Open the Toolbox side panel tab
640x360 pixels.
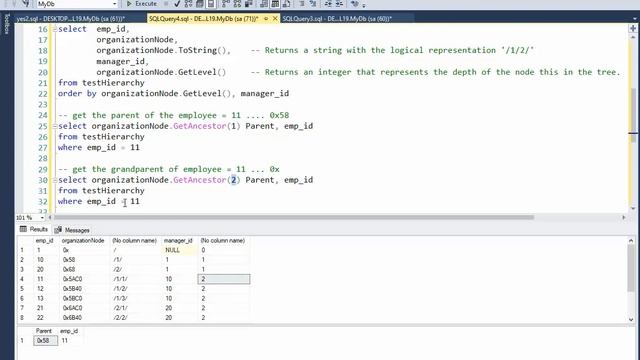(7, 23)
